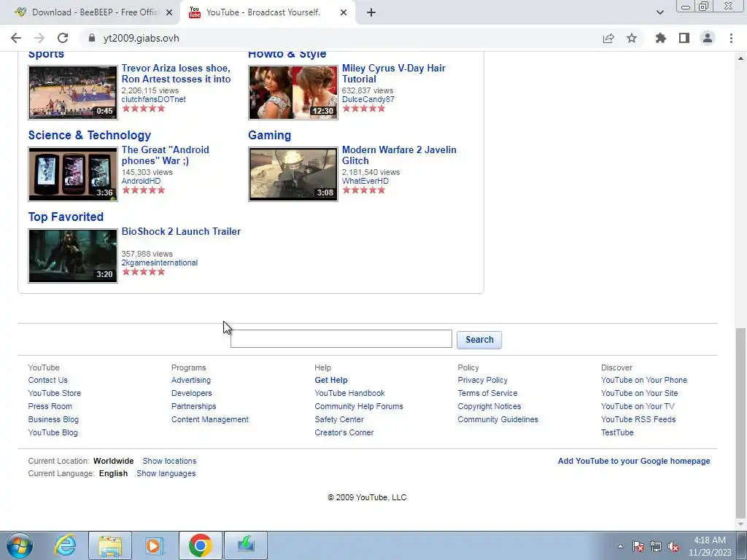Viewport: 747px width, 560px height.
Task: Open YouTube Handbook link
Action: coord(349,393)
